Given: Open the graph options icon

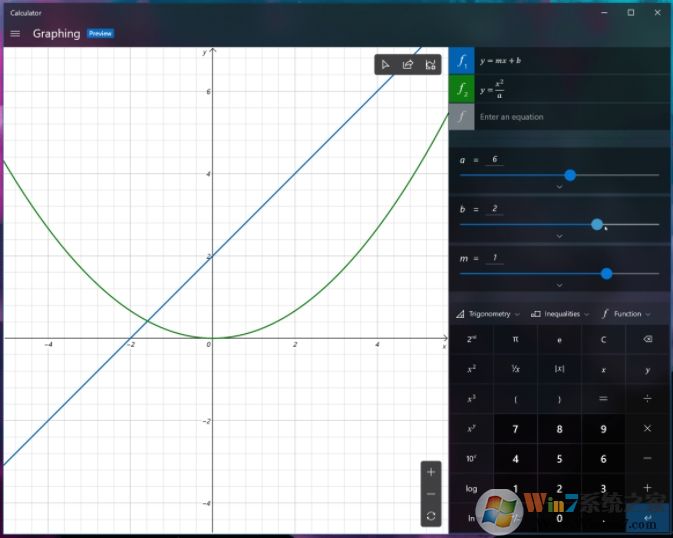Looking at the screenshot, I should [x=430, y=65].
